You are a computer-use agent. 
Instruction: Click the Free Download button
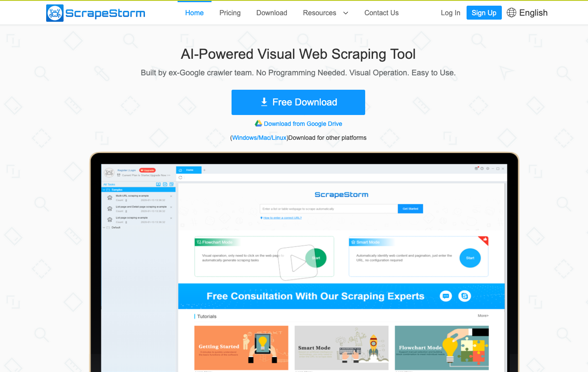[x=298, y=102]
